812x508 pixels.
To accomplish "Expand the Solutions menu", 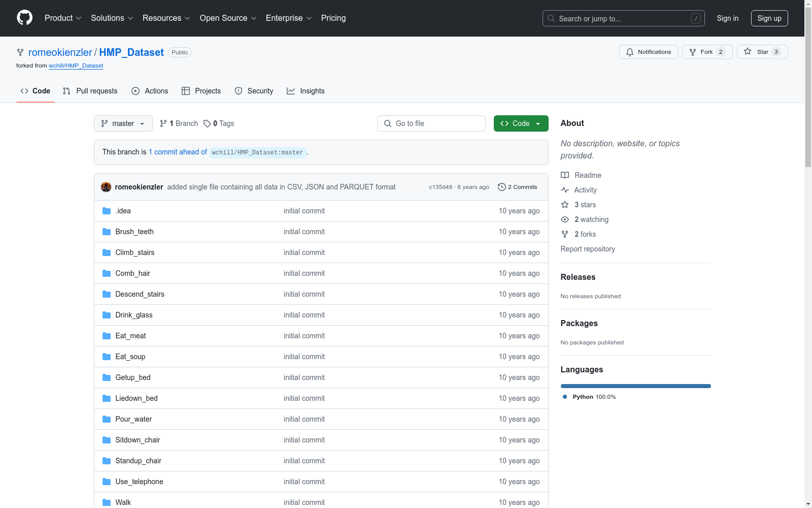I will pos(112,18).
